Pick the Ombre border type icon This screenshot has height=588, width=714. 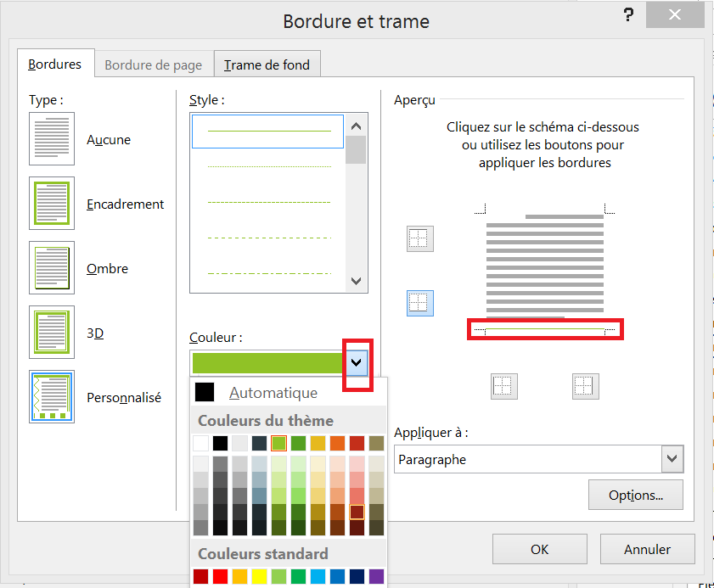(x=52, y=268)
